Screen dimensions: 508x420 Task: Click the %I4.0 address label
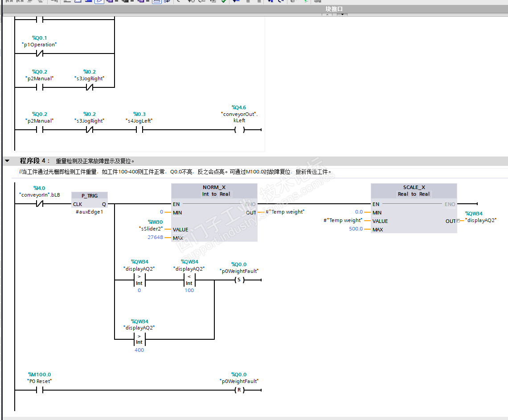[x=39, y=188]
